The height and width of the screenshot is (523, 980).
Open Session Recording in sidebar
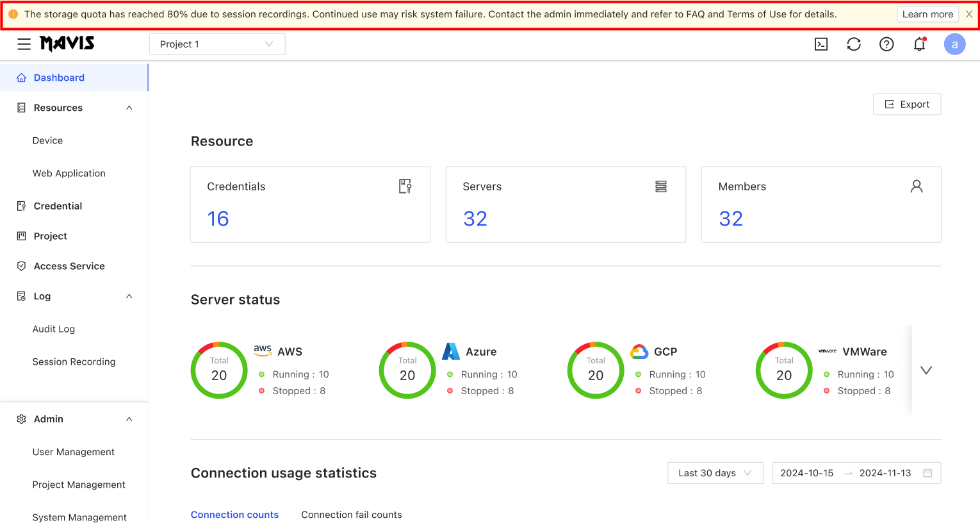(74, 361)
